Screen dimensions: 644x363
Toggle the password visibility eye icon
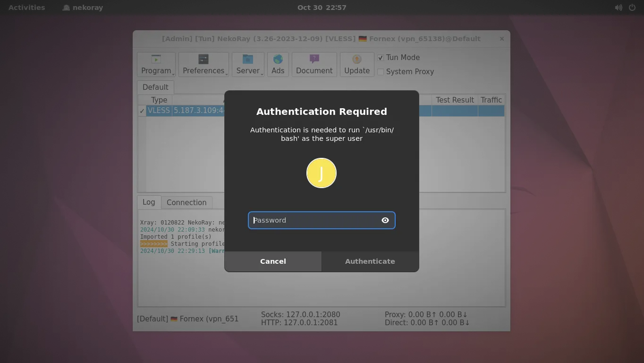tap(385, 220)
